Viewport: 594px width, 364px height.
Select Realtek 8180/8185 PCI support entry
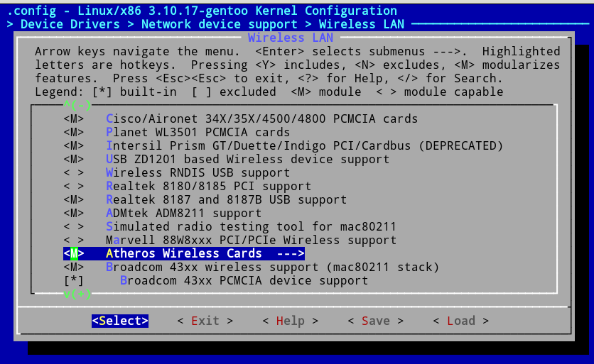[x=208, y=186]
